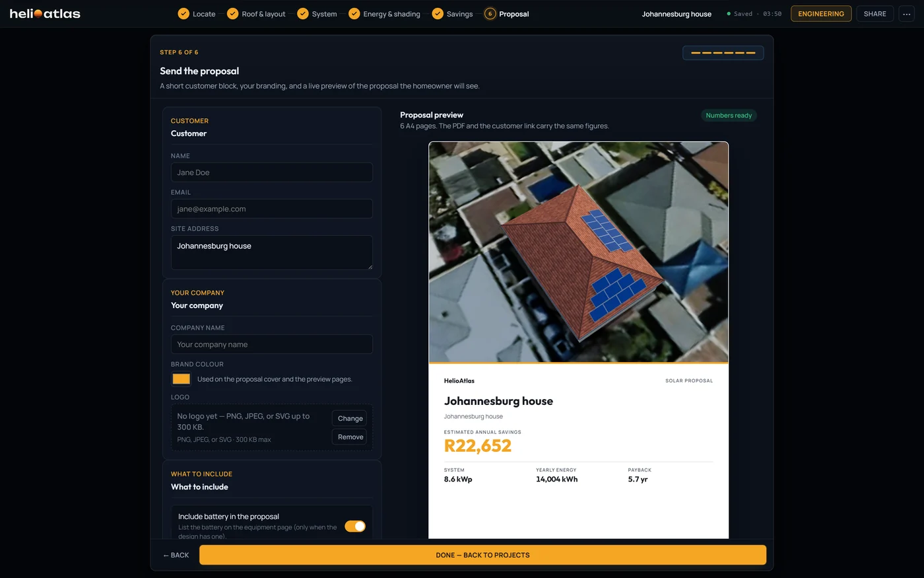The height and width of the screenshot is (578, 924).
Task: Toggle Include battery in the proposal
Action: [x=355, y=526]
